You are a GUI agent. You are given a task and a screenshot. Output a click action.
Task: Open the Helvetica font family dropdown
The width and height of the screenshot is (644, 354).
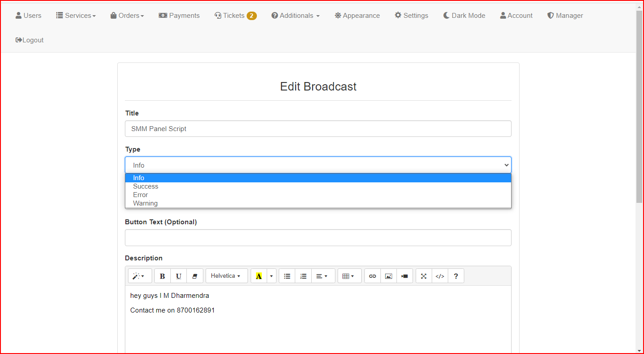[x=226, y=276]
